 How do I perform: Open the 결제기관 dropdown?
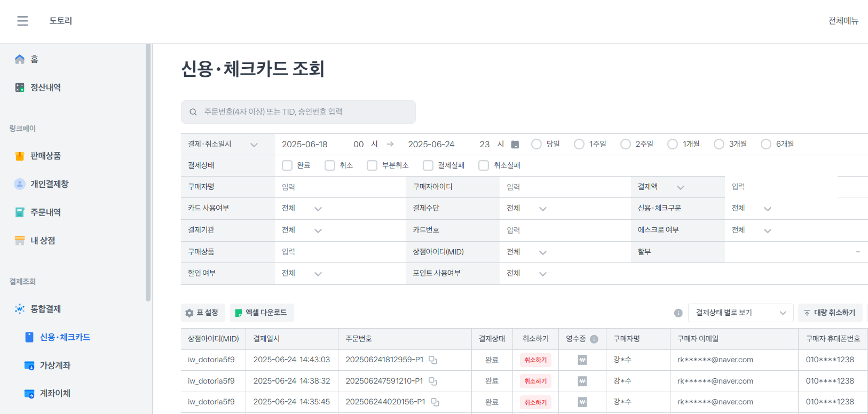(302, 230)
